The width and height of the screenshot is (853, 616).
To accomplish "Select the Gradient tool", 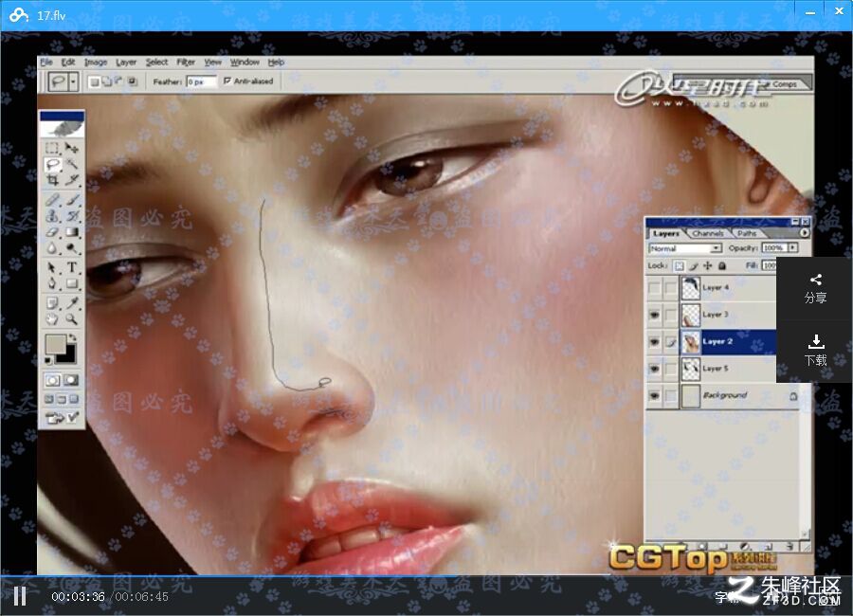I will pos(72,232).
